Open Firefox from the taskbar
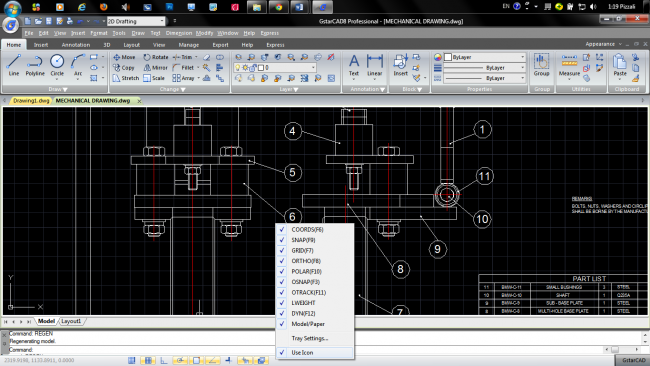Screen dimensions: 650x366 pyautogui.click(x=103, y=7)
